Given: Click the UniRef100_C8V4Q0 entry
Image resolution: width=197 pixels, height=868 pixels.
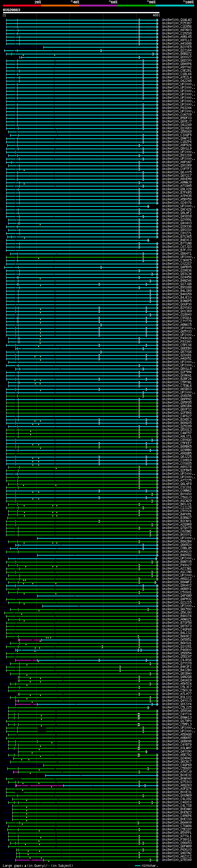Looking at the screenshot, I should click(x=177, y=440).
